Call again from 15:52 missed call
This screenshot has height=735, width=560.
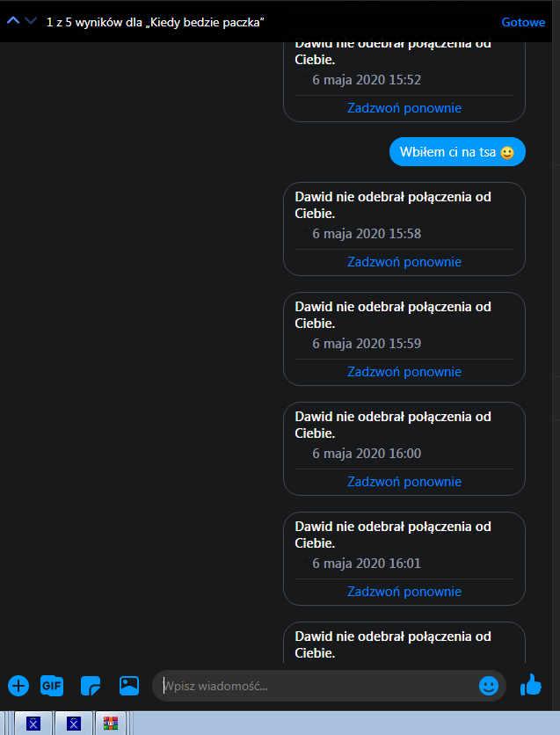[404, 108]
